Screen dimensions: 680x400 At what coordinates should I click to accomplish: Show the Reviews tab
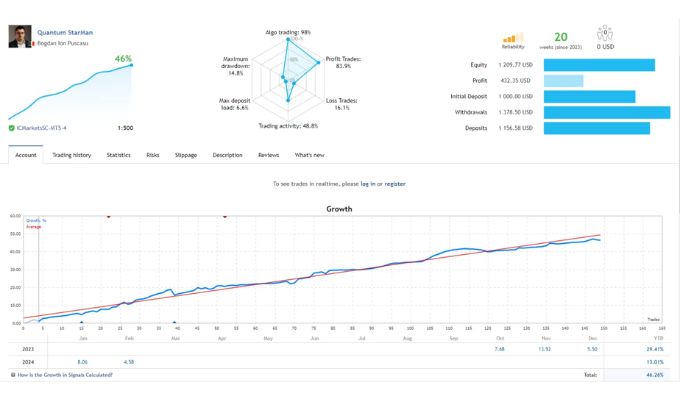[x=268, y=155]
